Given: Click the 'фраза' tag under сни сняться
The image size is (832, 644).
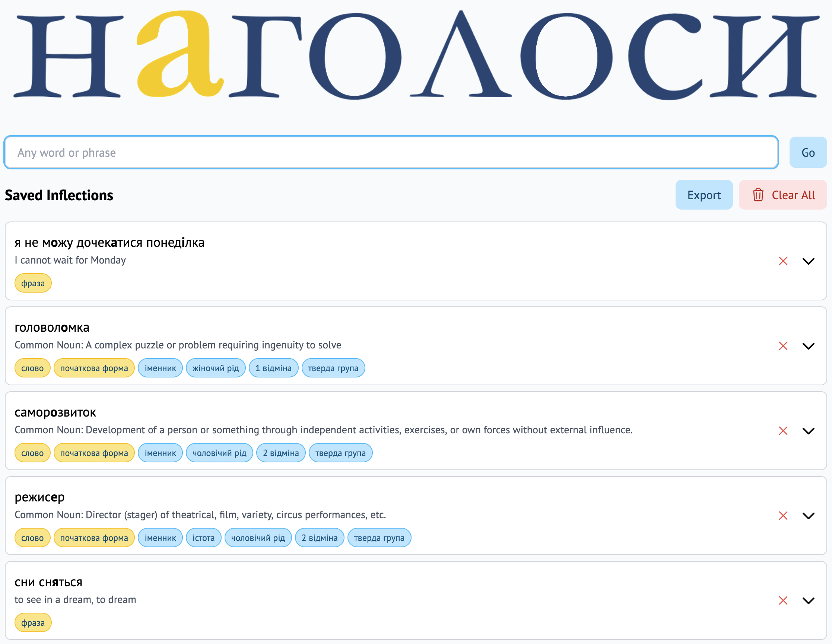Looking at the screenshot, I should point(33,623).
